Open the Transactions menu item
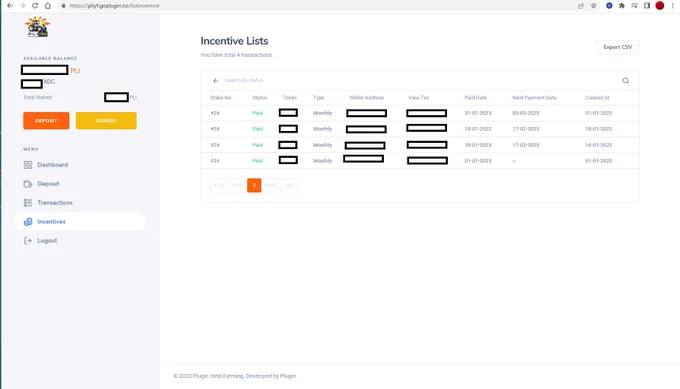This screenshot has height=389, width=680. click(x=80, y=203)
